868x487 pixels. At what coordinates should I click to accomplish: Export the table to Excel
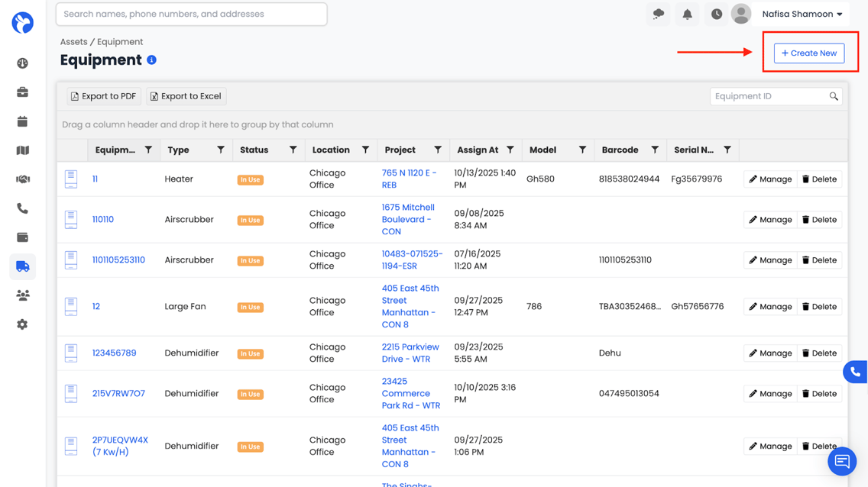pos(186,96)
